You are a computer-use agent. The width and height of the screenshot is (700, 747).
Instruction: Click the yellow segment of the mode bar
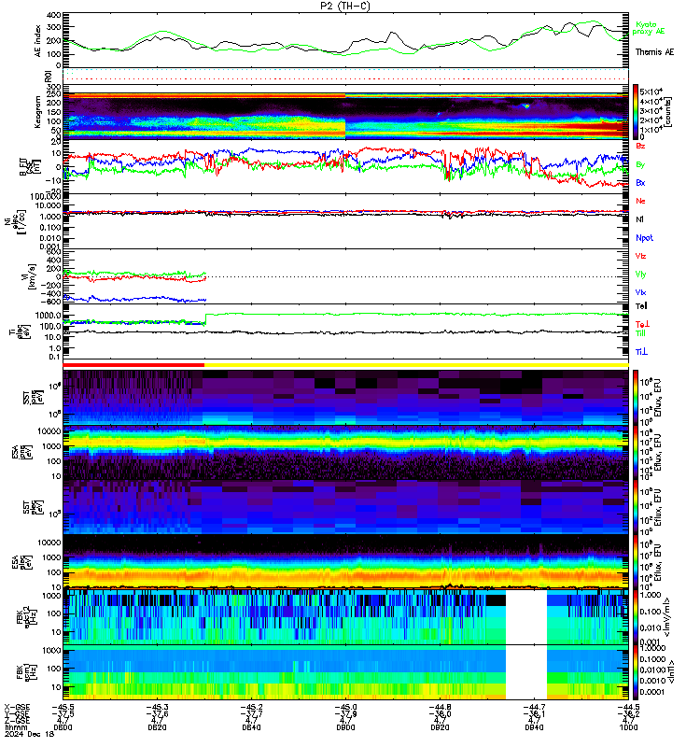point(416,365)
